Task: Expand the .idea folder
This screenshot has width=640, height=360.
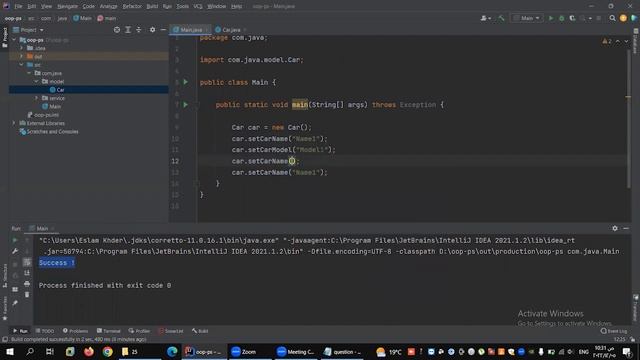Action: (22, 48)
